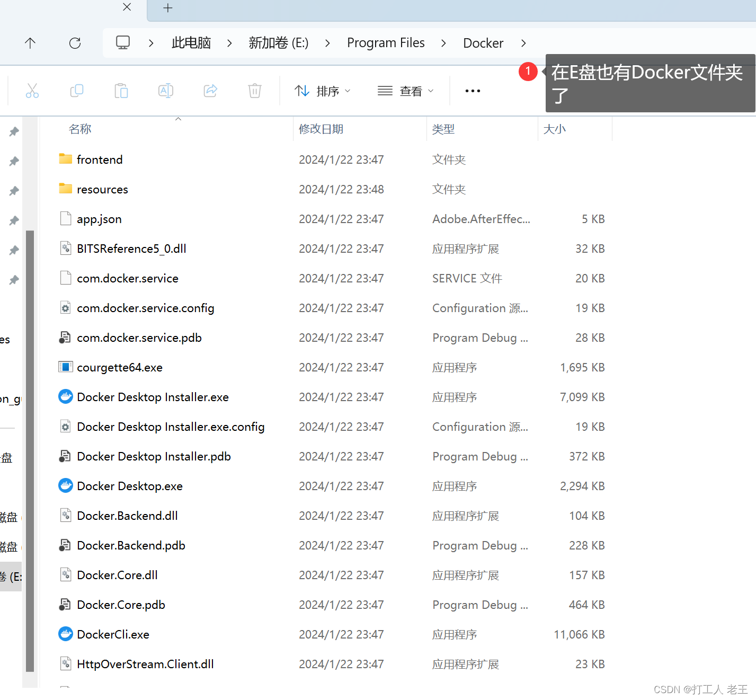Select Docker Desktop Installer.exe.config file name

coord(171,427)
